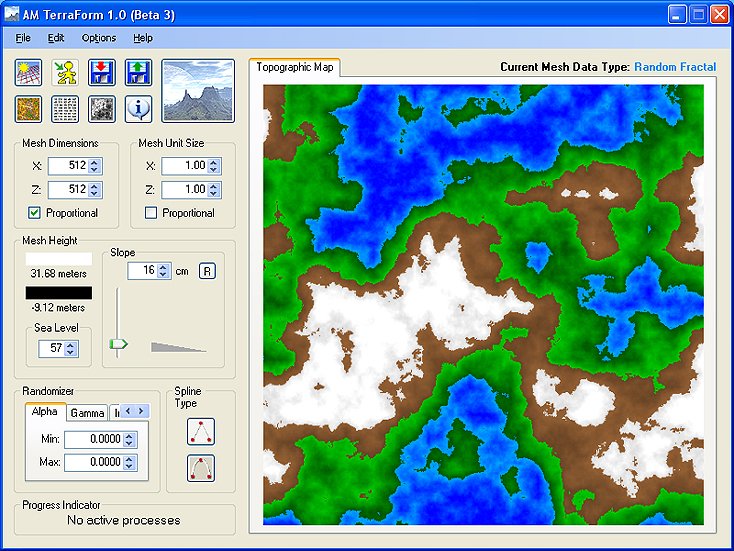Image resolution: width=734 pixels, height=551 pixels.
Task: Click the orange-green textured map icon
Action: (x=28, y=109)
